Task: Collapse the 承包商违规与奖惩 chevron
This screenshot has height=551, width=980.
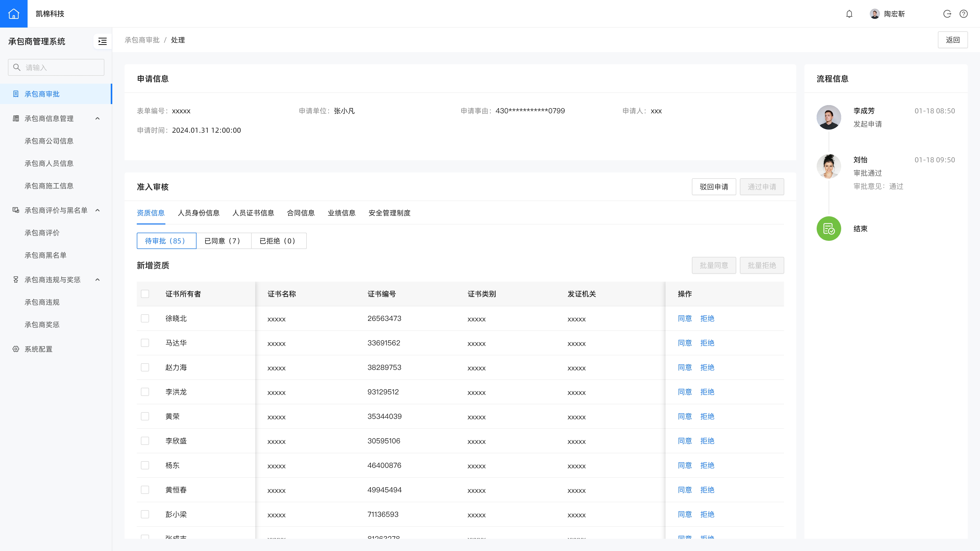Action: [x=97, y=280]
